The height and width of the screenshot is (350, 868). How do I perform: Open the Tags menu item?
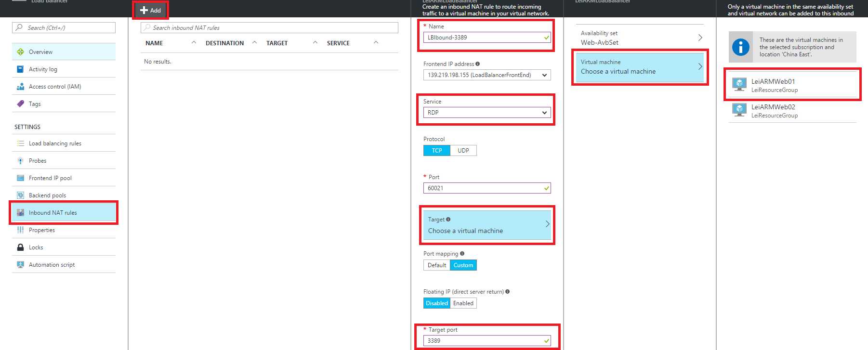click(x=64, y=104)
